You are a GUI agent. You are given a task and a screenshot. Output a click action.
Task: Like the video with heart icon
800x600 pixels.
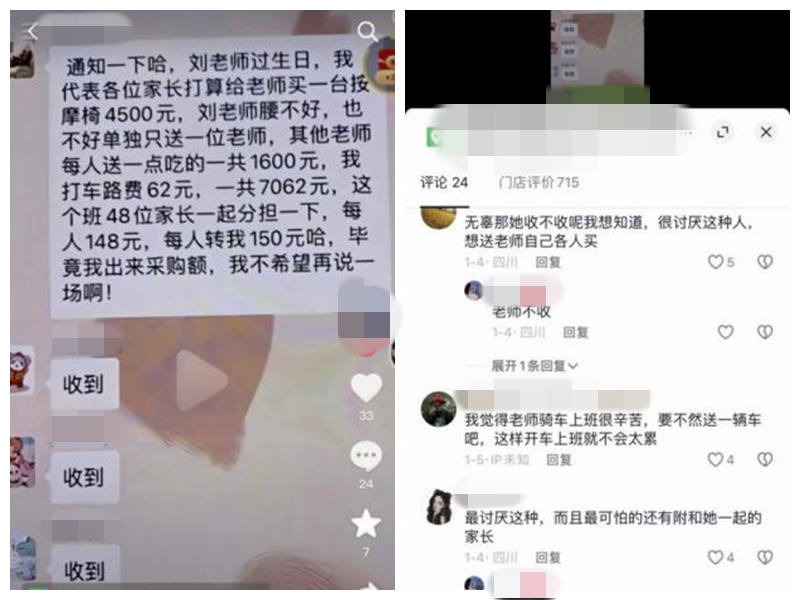tap(366, 388)
